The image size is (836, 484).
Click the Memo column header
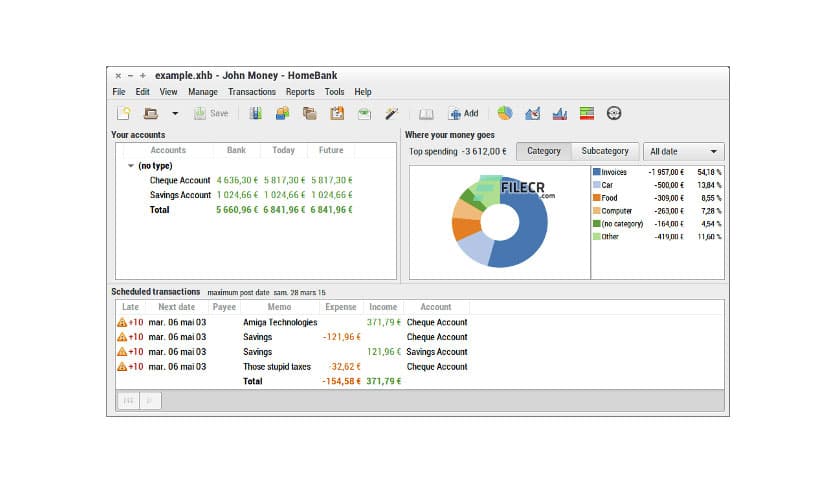coord(279,307)
